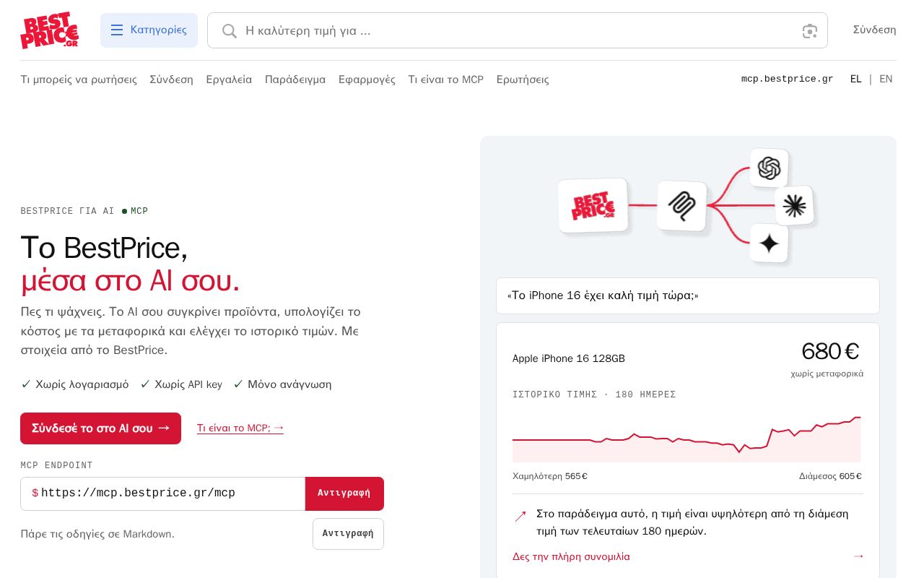Click the Σύνδεσέ το στο AI σου button

[100, 428]
